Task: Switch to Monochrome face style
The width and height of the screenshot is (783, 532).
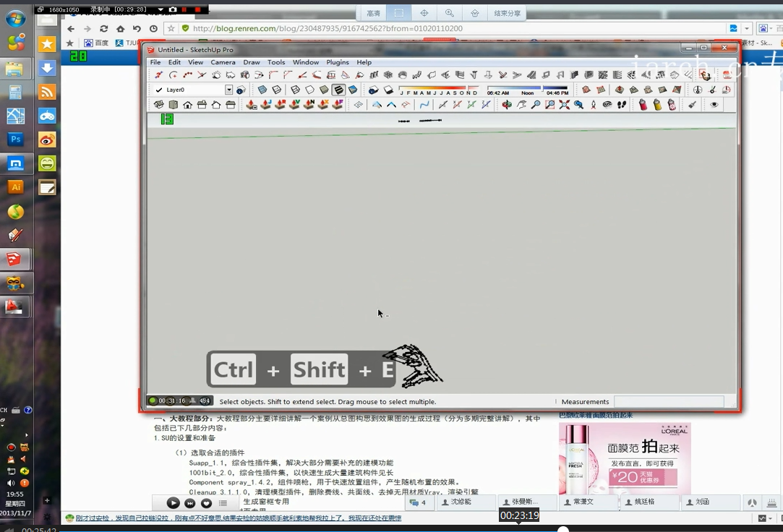Action: (353, 90)
